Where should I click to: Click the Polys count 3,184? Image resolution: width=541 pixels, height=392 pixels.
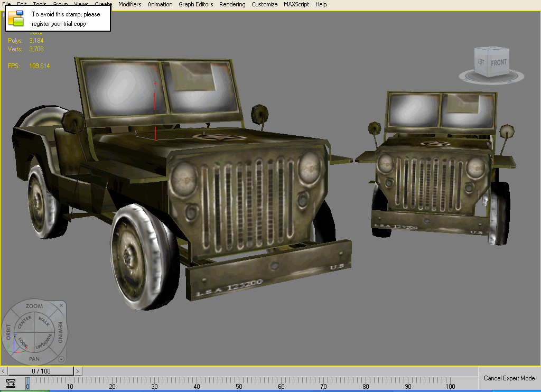[x=36, y=40]
